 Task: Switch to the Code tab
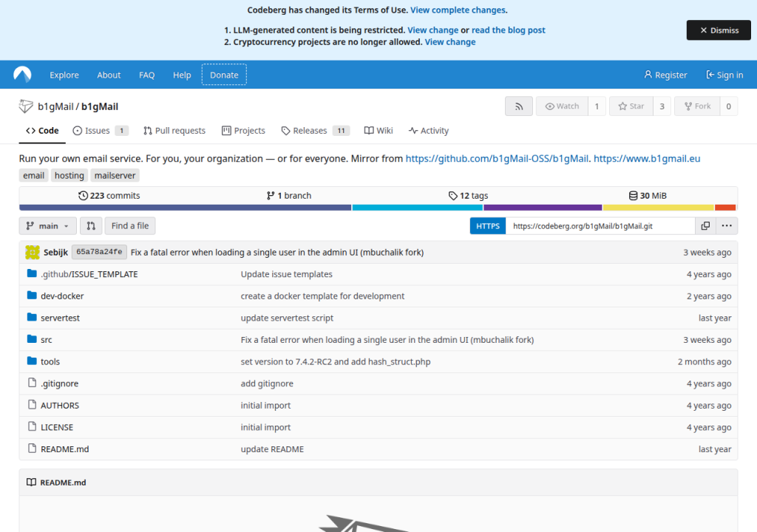coord(42,131)
